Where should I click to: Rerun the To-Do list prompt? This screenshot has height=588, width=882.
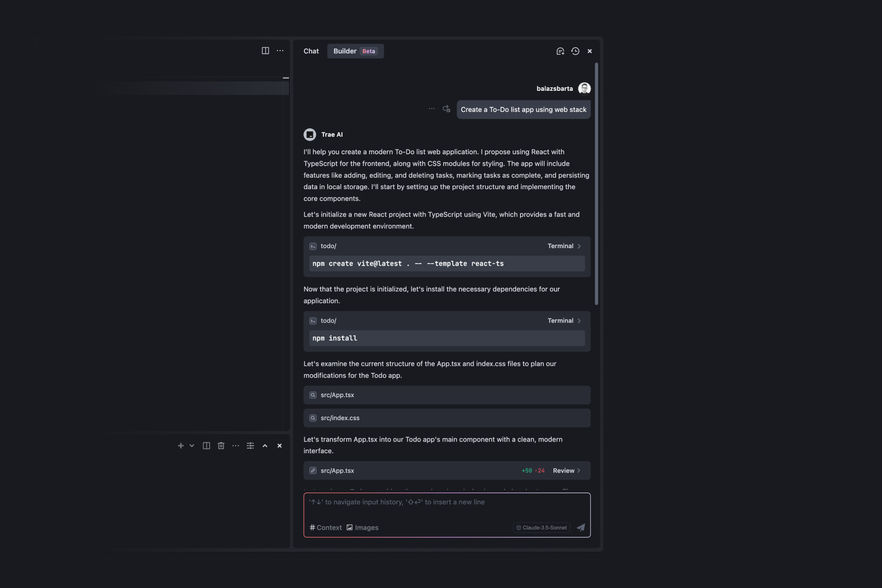(446, 109)
